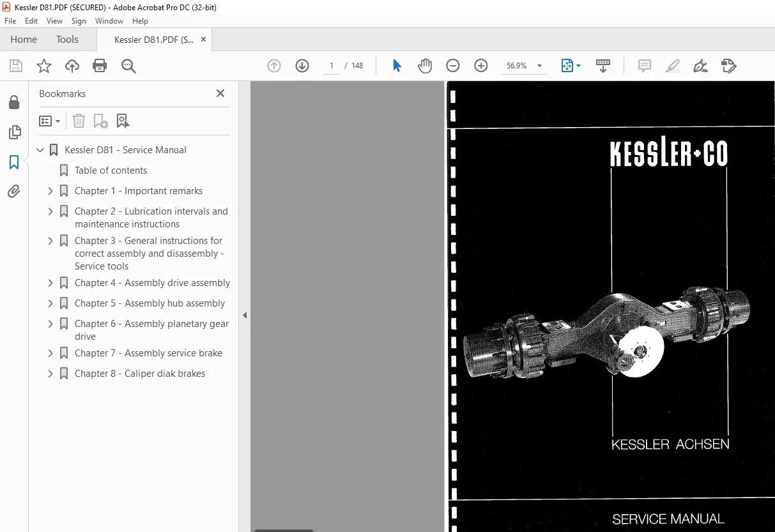The image size is (775, 532).
Task: Toggle the Bookmarks panel button
Action: (14, 162)
